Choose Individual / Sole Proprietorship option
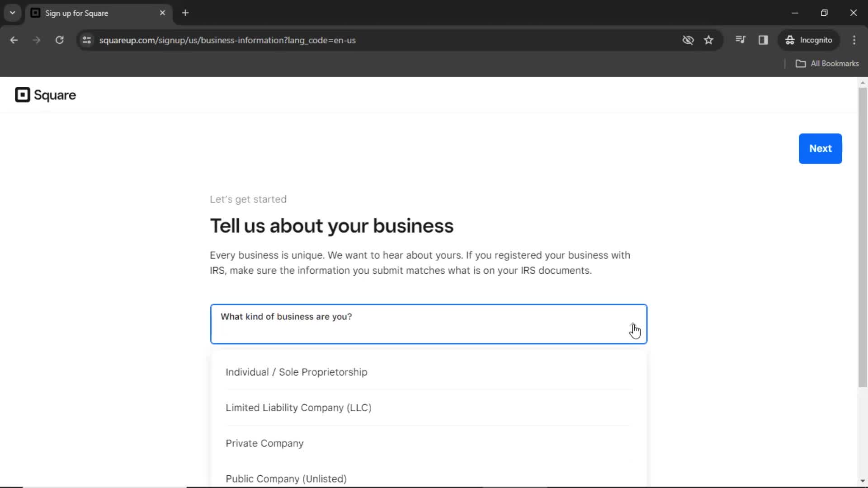The width and height of the screenshot is (868, 488). point(429,372)
